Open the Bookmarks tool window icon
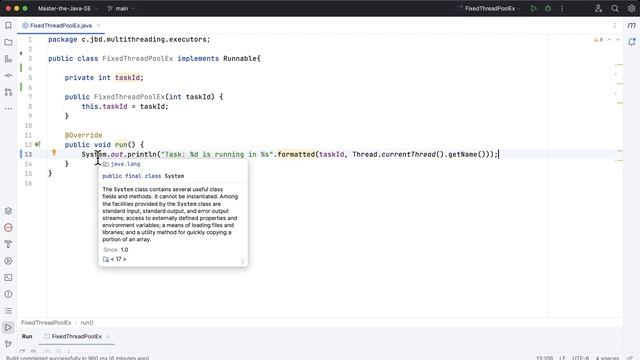The width and height of the screenshot is (640, 360). (8, 25)
